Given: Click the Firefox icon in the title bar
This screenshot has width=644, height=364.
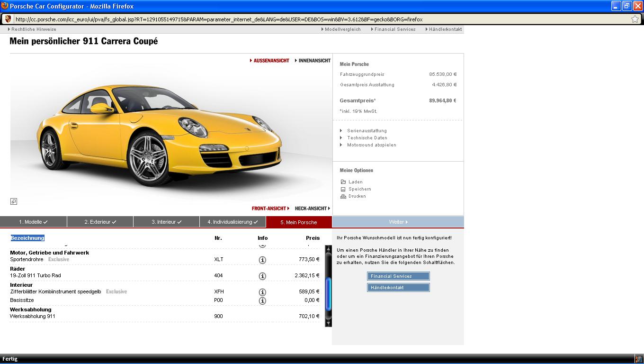Looking at the screenshot, I should [x=5, y=6].
